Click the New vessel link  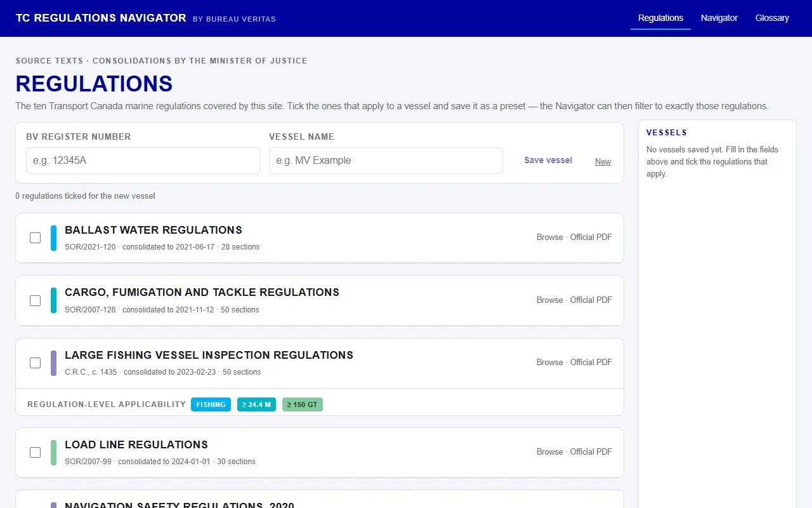click(603, 161)
